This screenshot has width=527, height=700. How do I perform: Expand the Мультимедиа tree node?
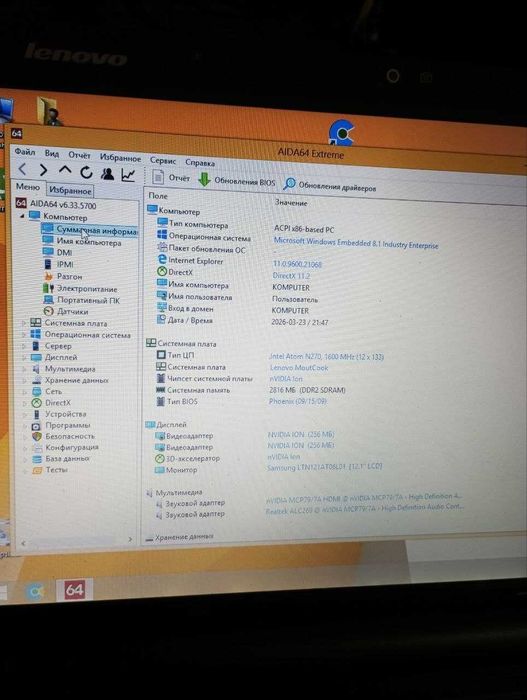tap(25, 369)
